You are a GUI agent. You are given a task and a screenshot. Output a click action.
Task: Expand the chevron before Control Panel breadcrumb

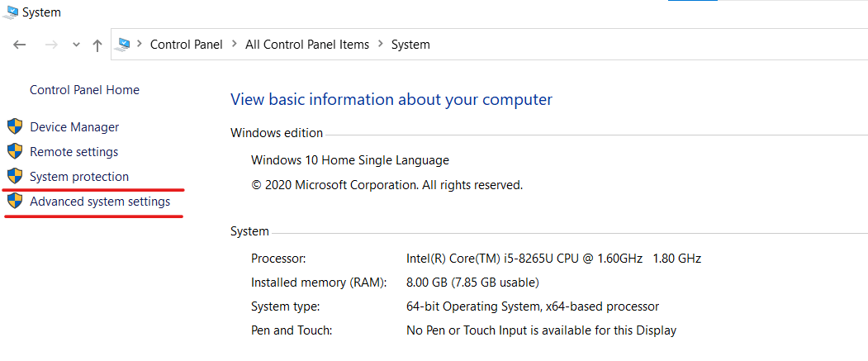click(140, 45)
